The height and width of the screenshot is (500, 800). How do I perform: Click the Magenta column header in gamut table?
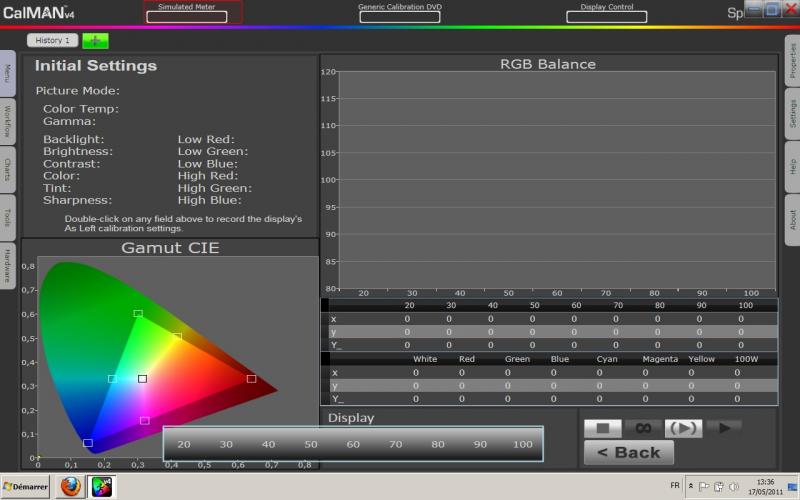660,359
